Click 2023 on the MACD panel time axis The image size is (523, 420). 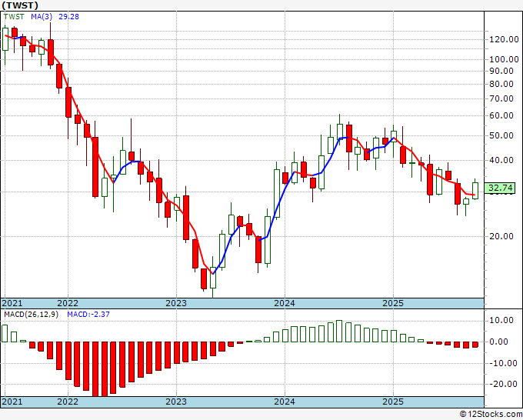[176, 402]
